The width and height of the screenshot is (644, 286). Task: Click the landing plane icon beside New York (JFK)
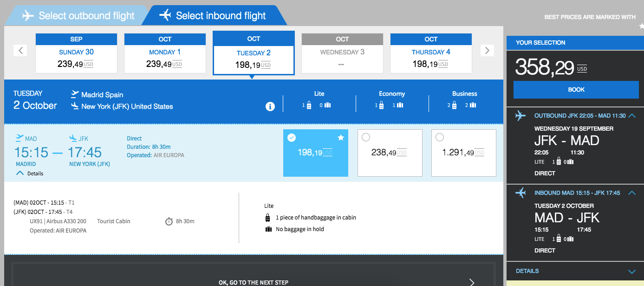[x=75, y=106]
